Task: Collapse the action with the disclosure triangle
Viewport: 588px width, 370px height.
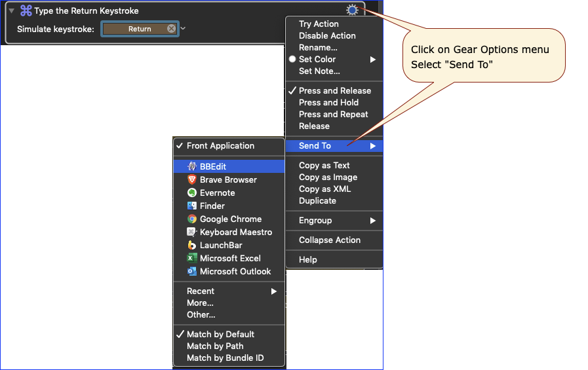Action: (x=12, y=11)
